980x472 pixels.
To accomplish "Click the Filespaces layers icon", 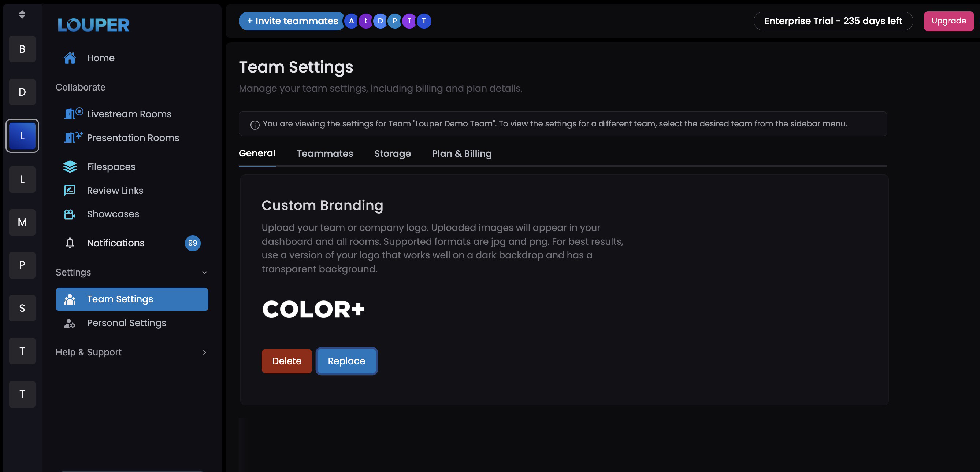I will 70,167.
